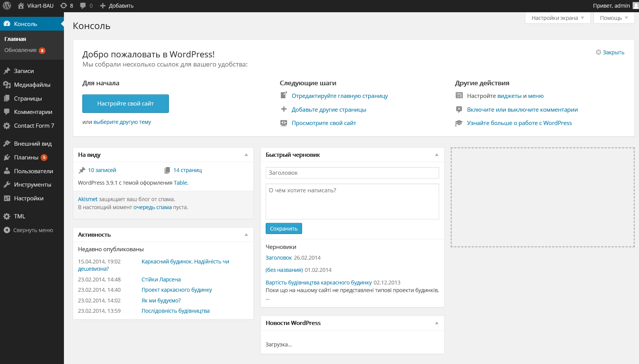The image size is (639, 364).
Task: Click the О чём хотите написать text area
Action: coord(352,201)
